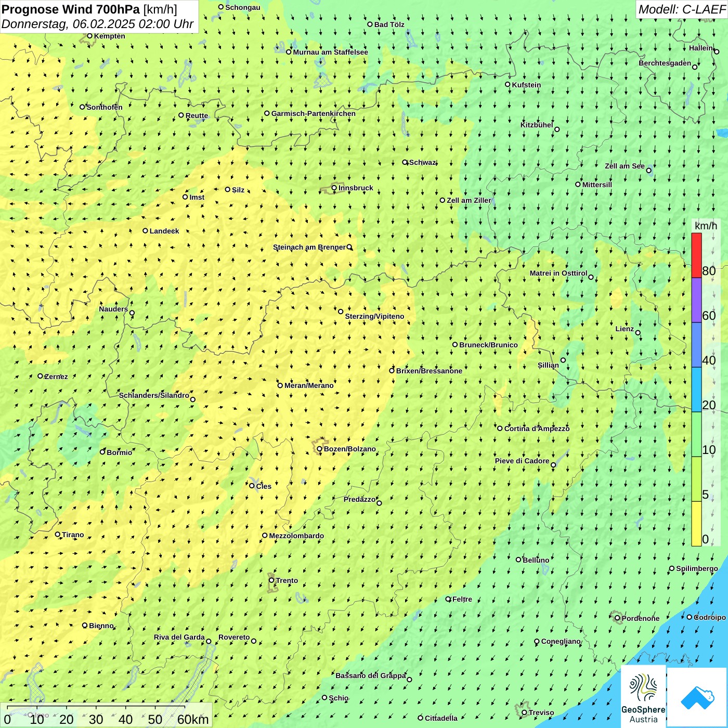The width and height of the screenshot is (728, 728).
Task: Click the Cles city label
Action: (264, 486)
